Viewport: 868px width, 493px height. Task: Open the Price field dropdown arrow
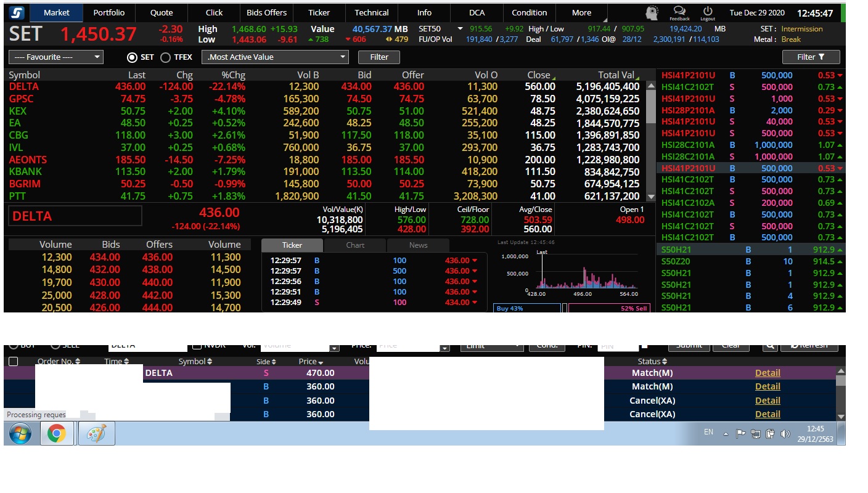tap(445, 348)
